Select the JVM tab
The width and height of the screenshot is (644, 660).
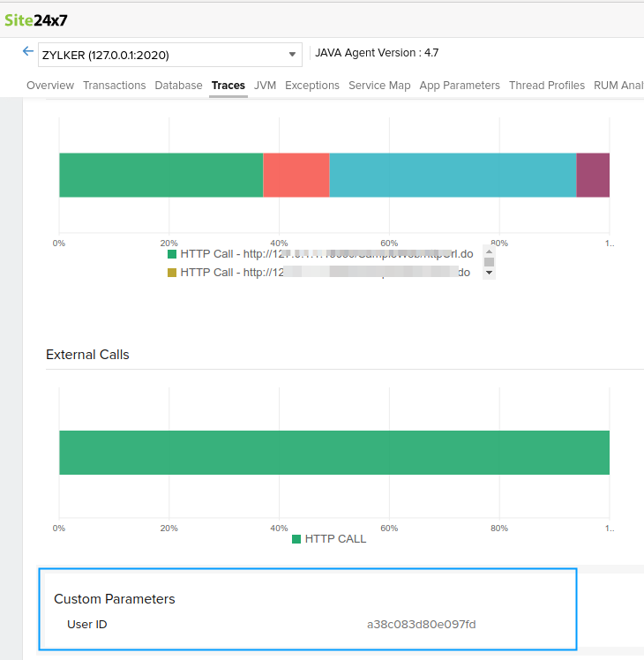coord(265,86)
